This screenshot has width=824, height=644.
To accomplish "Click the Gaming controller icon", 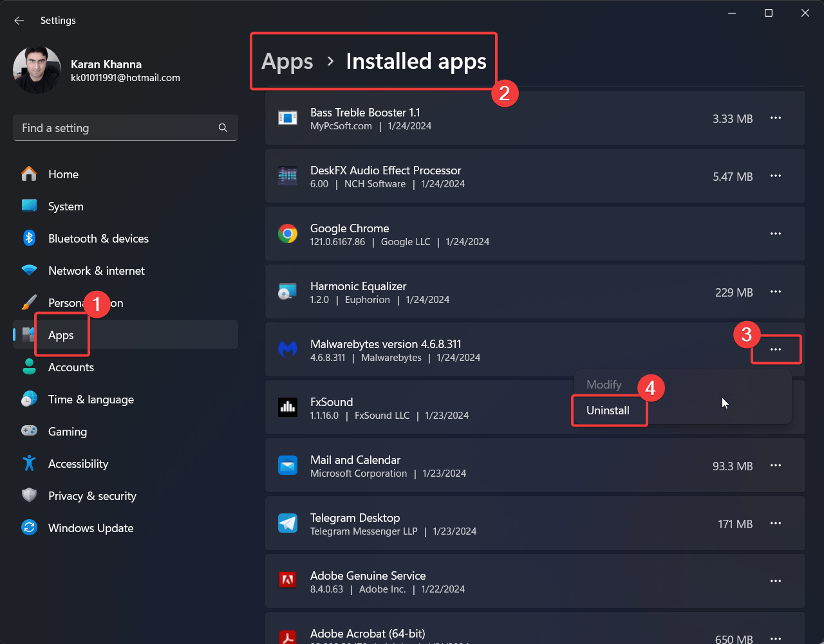I will pos(29,430).
